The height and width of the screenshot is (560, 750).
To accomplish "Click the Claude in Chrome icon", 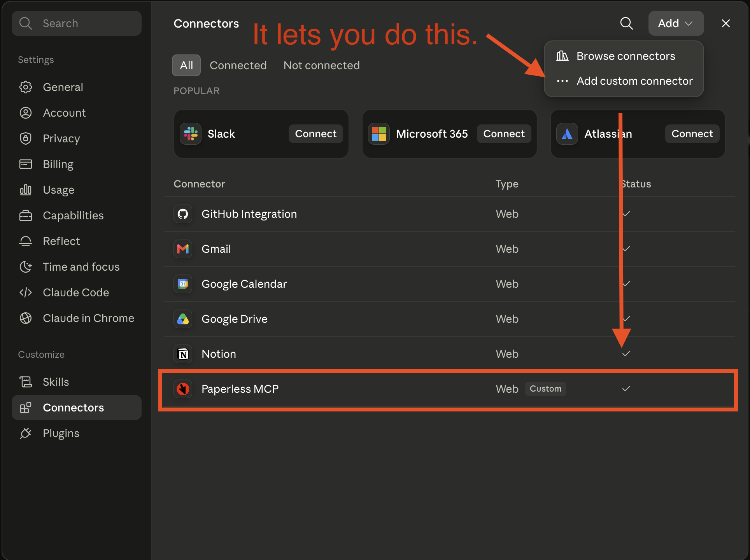I will pos(26,318).
